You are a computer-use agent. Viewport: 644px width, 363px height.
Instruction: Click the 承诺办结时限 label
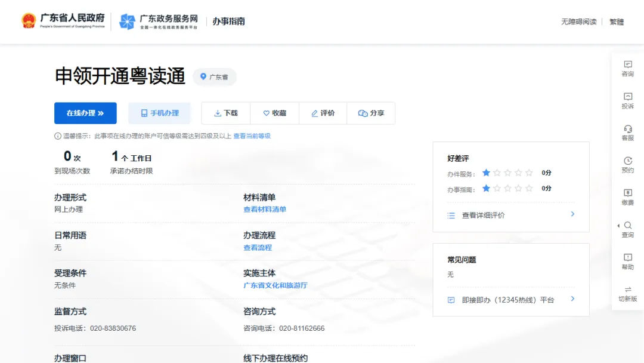coord(131,171)
